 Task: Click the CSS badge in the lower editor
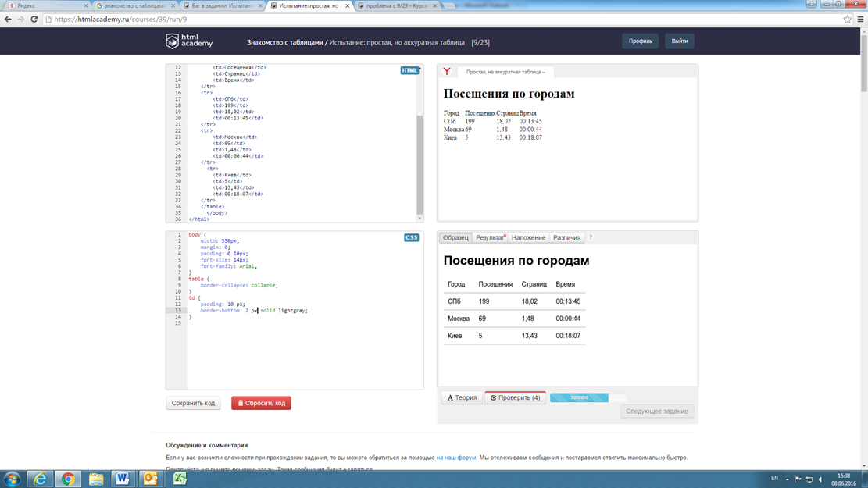coord(411,237)
